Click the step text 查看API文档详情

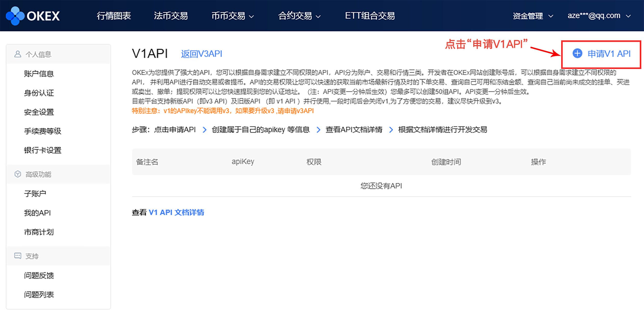pos(354,130)
